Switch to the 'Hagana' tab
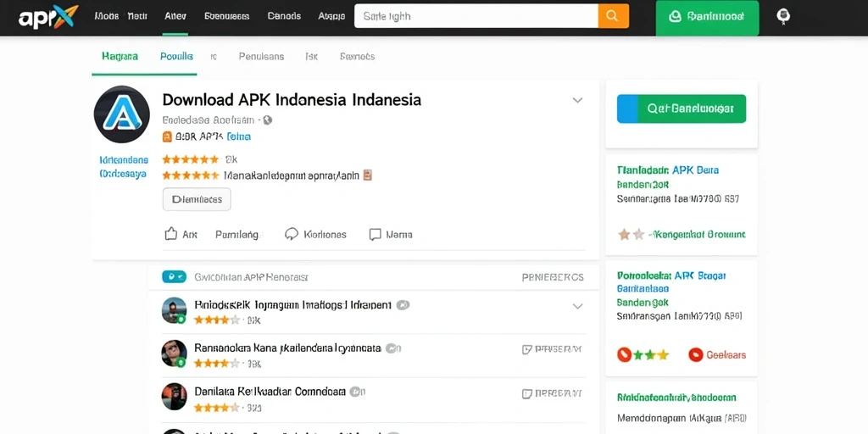Image resolution: width=868 pixels, height=434 pixels. coord(120,56)
